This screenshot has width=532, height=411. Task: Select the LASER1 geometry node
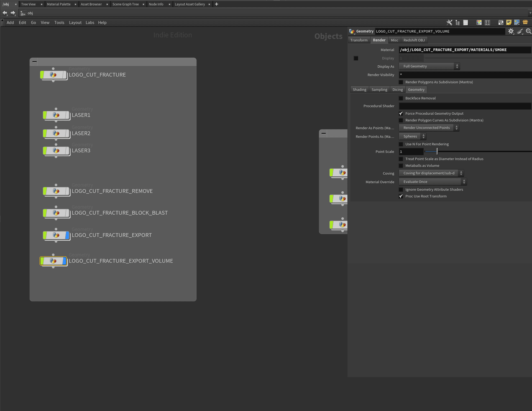pyautogui.click(x=56, y=115)
